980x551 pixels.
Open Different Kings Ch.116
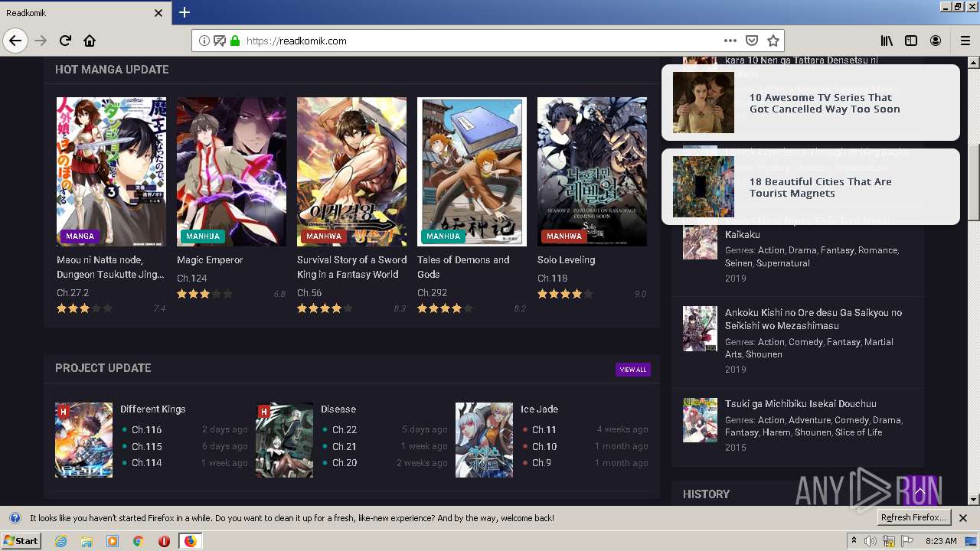pyautogui.click(x=146, y=430)
